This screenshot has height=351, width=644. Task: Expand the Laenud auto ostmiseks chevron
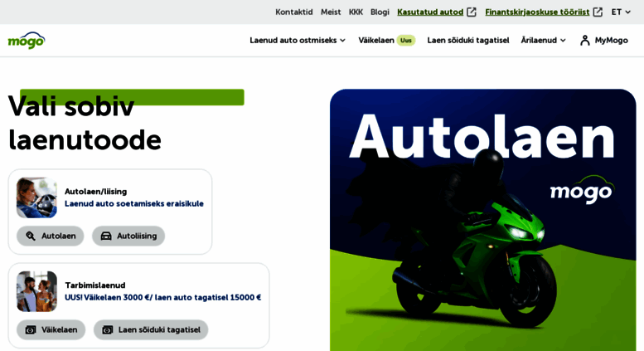point(342,41)
